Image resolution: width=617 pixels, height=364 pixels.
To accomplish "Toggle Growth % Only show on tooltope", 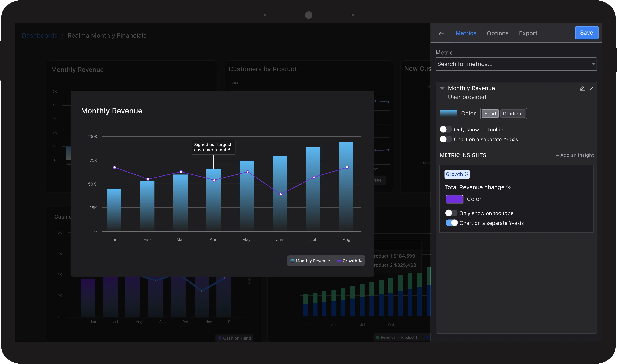I will (451, 213).
